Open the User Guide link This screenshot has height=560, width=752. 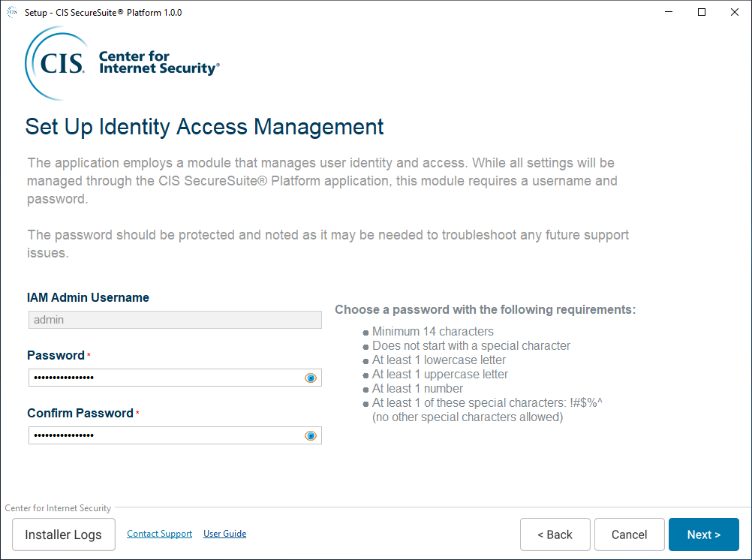(x=224, y=534)
